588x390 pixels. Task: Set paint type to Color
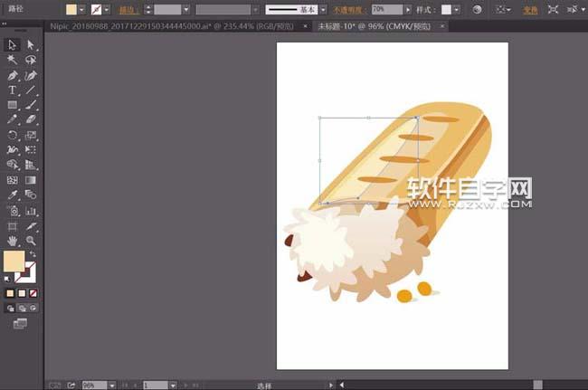[10, 293]
